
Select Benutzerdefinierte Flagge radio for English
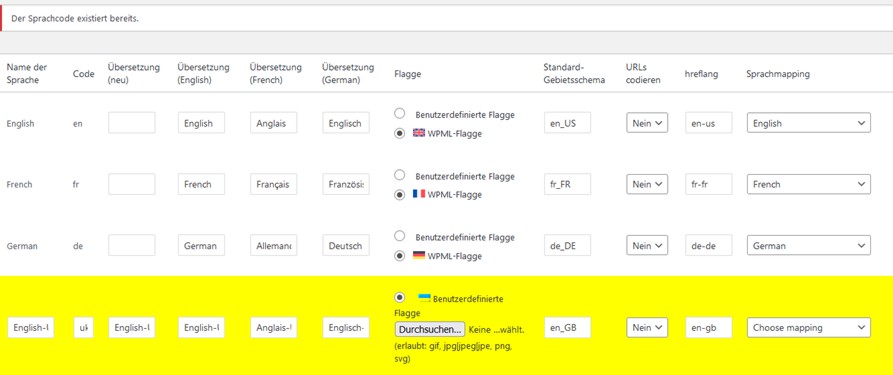coord(400,114)
